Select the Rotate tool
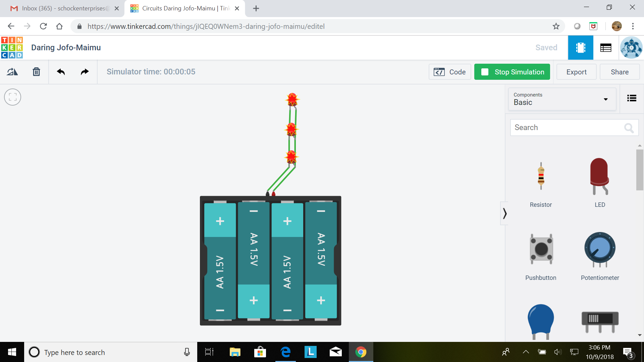Image resolution: width=644 pixels, height=362 pixels. pyautogui.click(x=12, y=71)
